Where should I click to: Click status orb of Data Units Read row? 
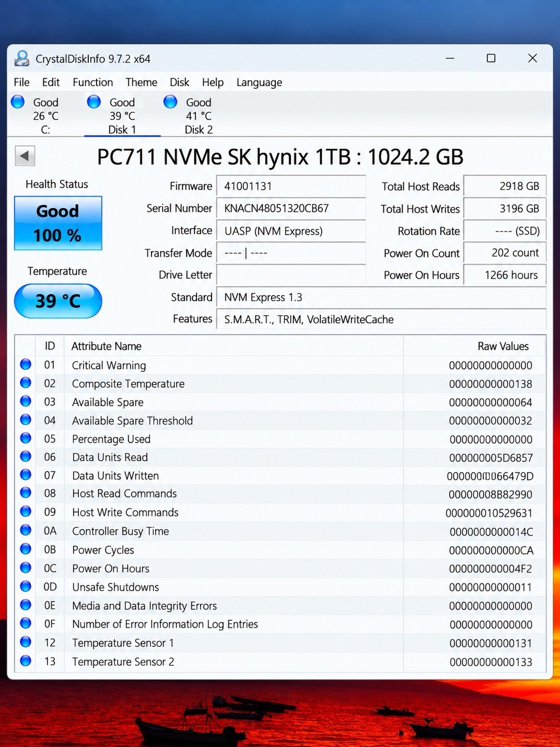[25, 457]
